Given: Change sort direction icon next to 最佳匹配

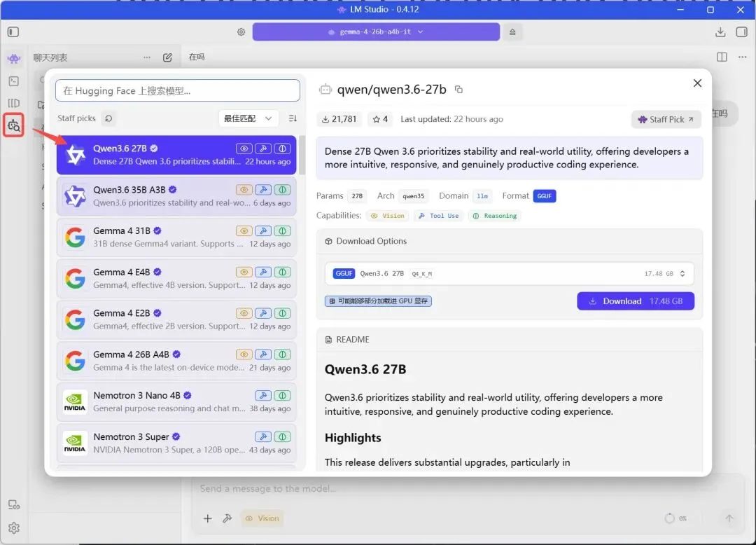Looking at the screenshot, I should (x=292, y=118).
